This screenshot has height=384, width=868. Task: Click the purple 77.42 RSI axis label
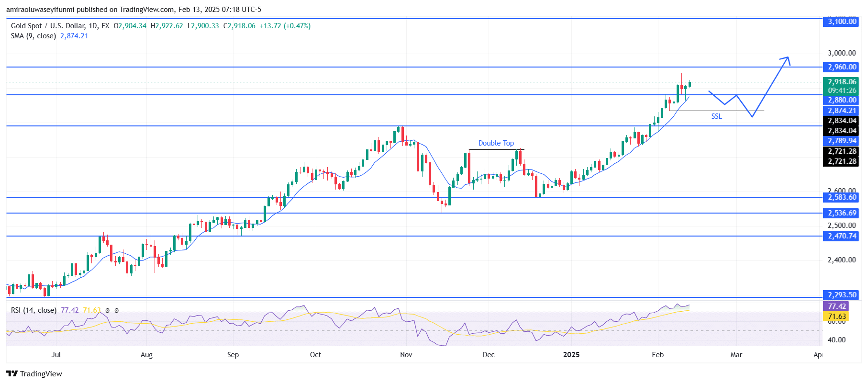click(x=835, y=306)
